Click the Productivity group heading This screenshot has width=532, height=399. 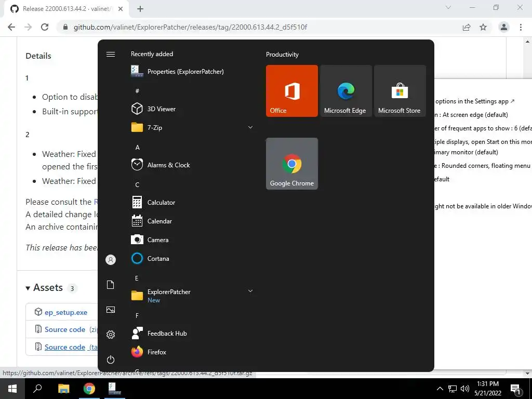tap(282, 54)
